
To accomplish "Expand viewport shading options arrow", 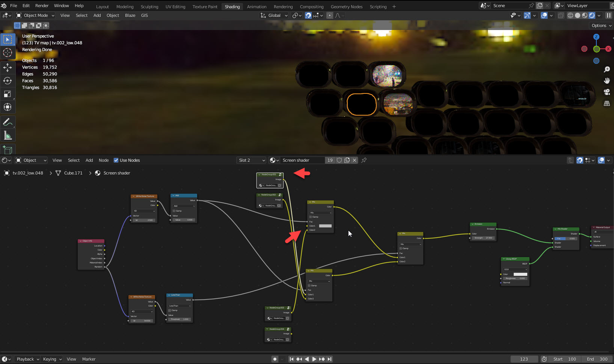I will tap(599, 15).
